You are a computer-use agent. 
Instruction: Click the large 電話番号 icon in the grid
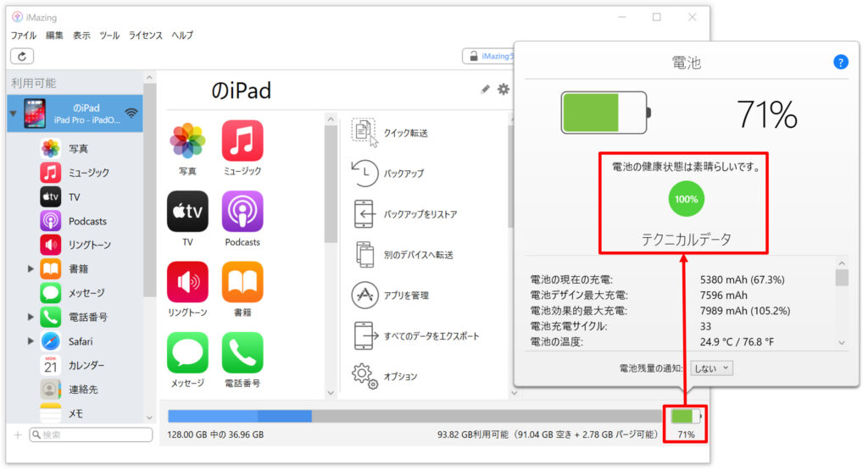[x=242, y=353]
